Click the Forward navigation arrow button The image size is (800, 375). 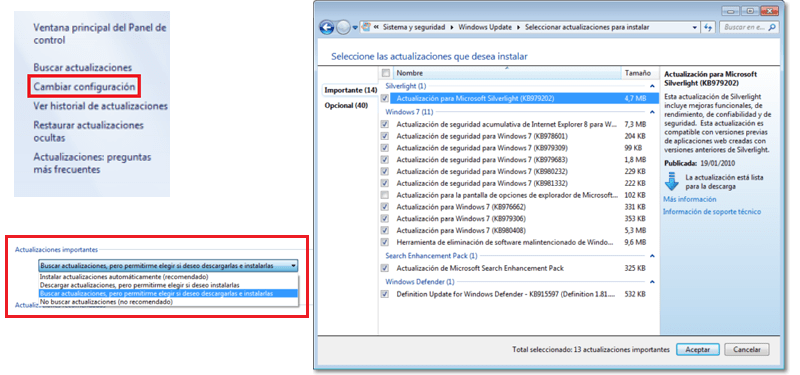[343, 27]
